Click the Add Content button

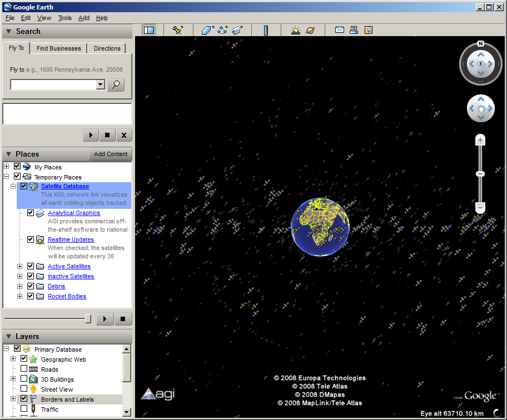click(x=111, y=154)
